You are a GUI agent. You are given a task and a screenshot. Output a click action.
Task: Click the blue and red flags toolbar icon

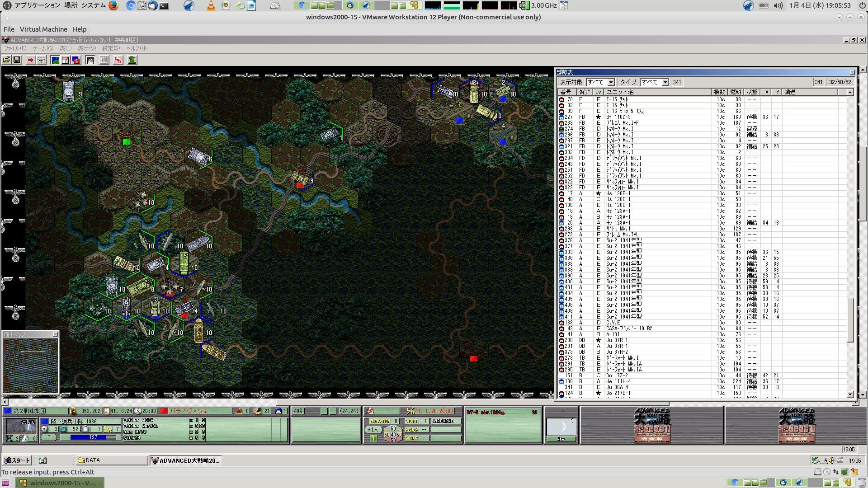click(x=76, y=60)
